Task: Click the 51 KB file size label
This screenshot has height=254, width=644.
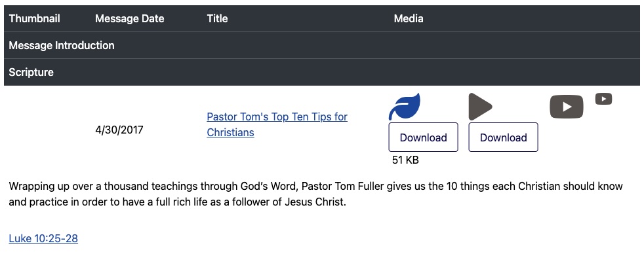Action: (x=405, y=160)
